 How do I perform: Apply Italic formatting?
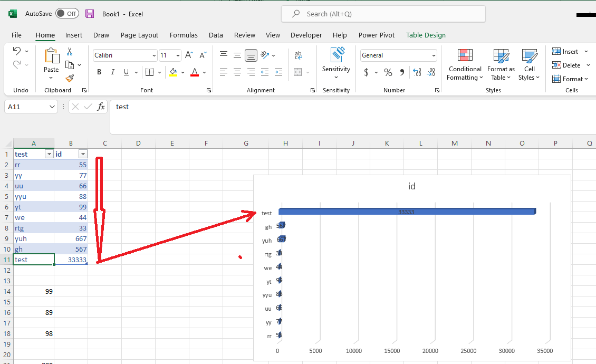click(112, 72)
